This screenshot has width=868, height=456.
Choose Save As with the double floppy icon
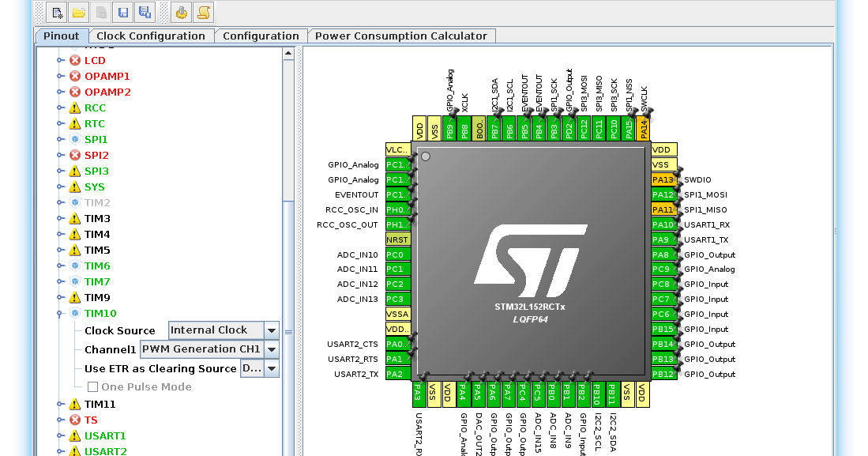click(145, 13)
